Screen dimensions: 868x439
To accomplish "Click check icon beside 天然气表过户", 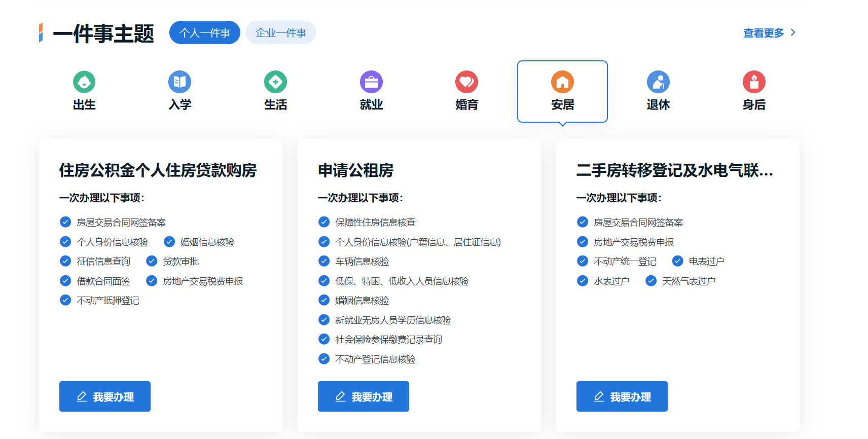I will (x=651, y=281).
